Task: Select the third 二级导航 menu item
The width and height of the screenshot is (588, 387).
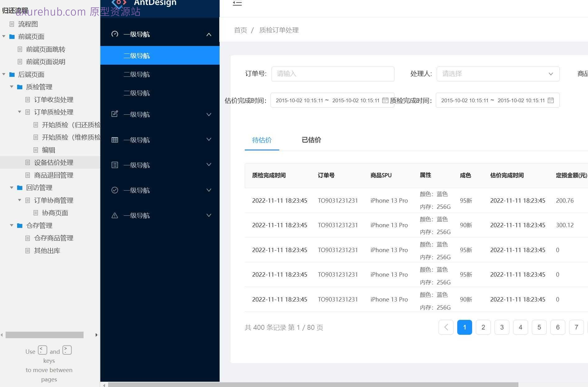Action: (x=137, y=93)
